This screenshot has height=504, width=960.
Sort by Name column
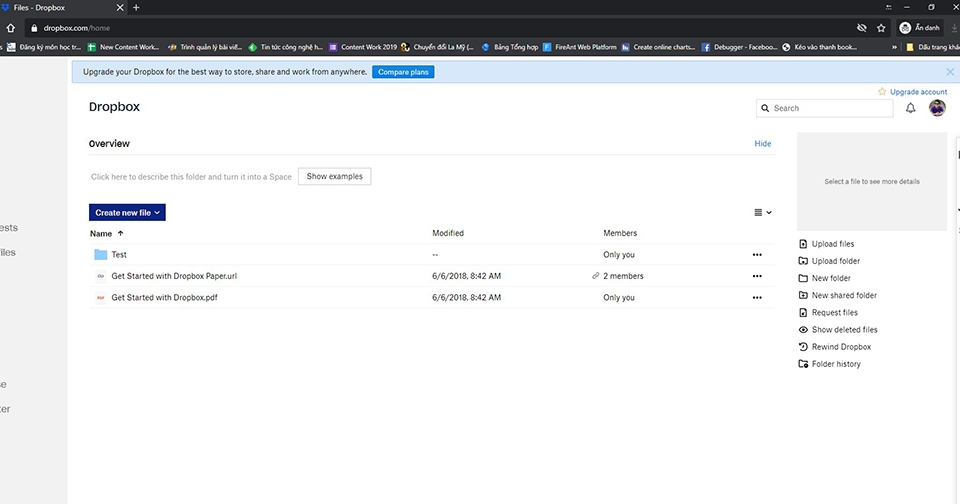[107, 233]
